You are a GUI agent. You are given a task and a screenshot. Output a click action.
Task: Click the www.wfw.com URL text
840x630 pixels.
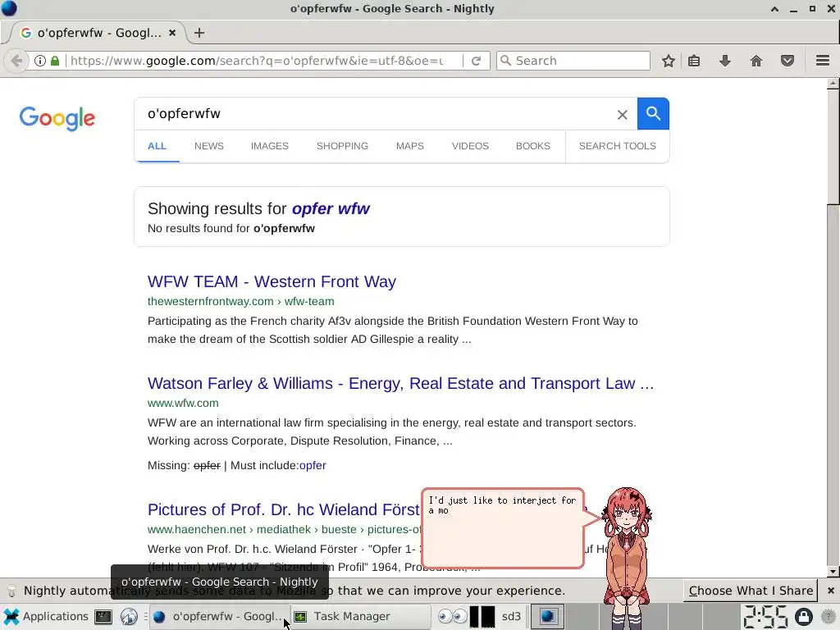[183, 403]
